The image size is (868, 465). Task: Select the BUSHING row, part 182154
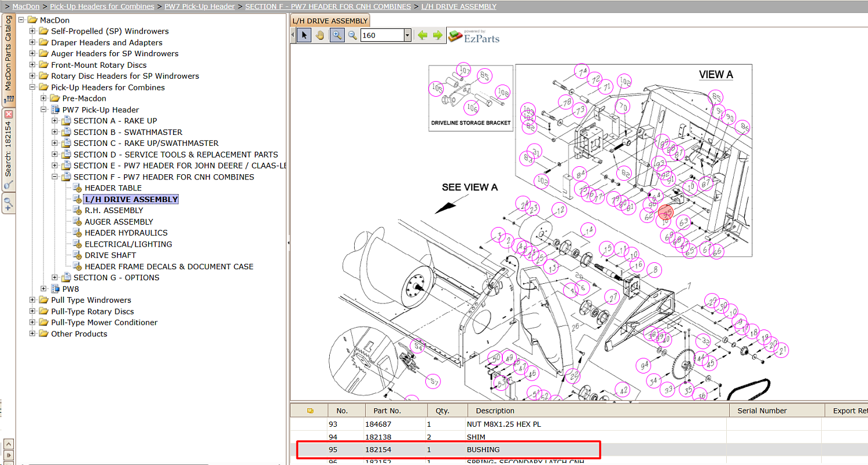click(x=579, y=450)
